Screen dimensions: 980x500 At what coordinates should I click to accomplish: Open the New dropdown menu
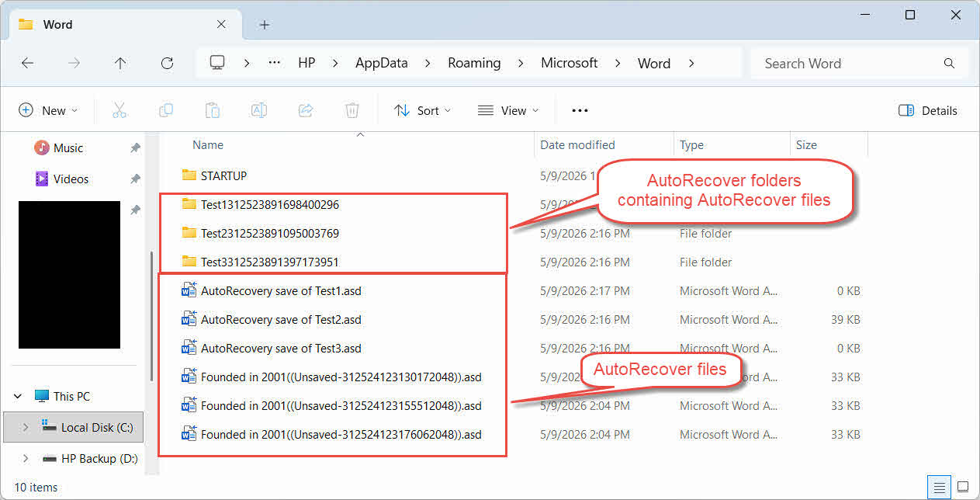click(x=48, y=110)
